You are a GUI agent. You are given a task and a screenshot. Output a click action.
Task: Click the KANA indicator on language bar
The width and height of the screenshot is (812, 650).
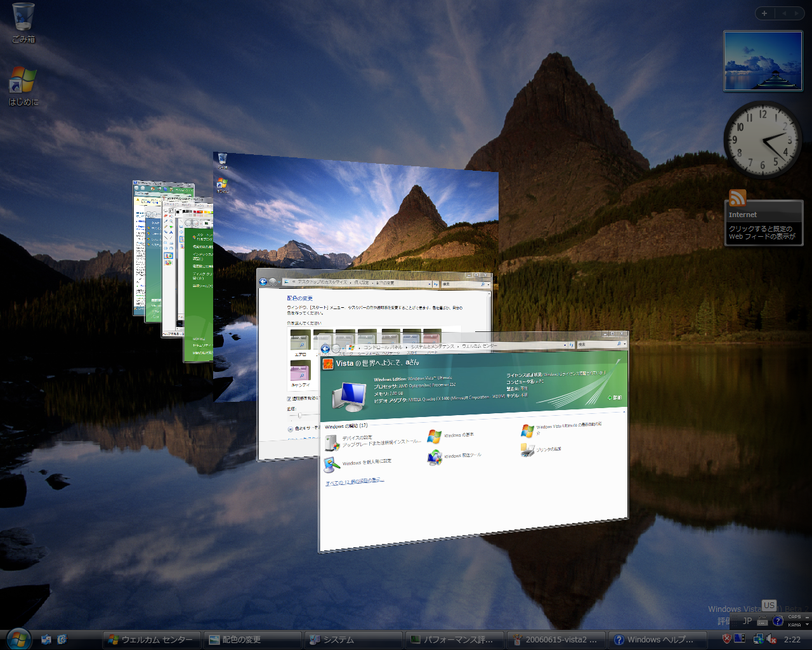pyautogui.click(x=794, y=625)
